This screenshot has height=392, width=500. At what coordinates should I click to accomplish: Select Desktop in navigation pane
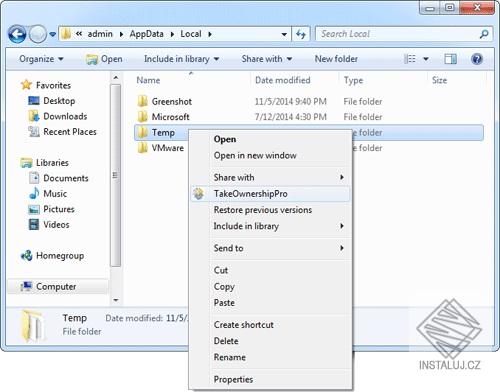[52, 101]
